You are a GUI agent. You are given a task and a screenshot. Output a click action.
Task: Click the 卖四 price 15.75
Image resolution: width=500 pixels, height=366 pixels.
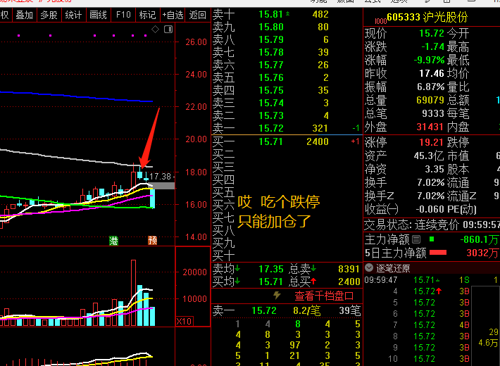pos(271,90)
